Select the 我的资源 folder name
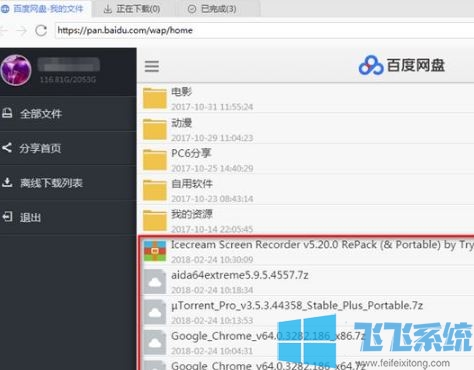The image size is (474, 370). (192, 214)
